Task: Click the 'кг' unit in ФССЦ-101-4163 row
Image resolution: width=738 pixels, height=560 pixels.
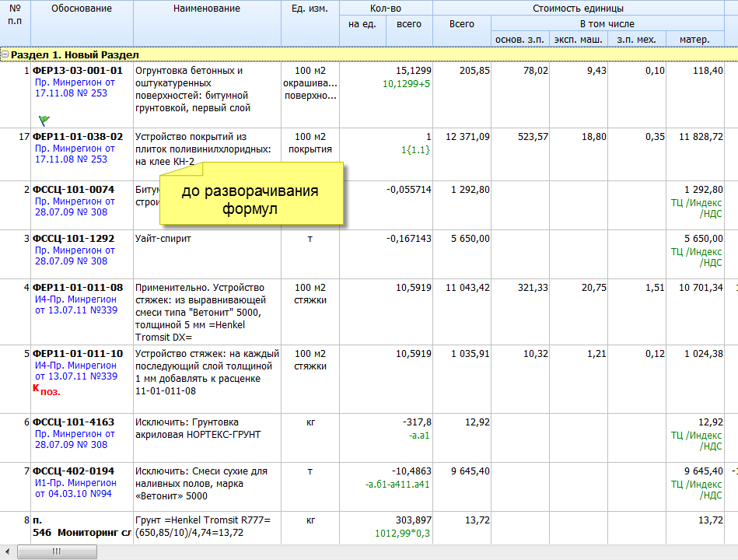Action: pos(310,422)
